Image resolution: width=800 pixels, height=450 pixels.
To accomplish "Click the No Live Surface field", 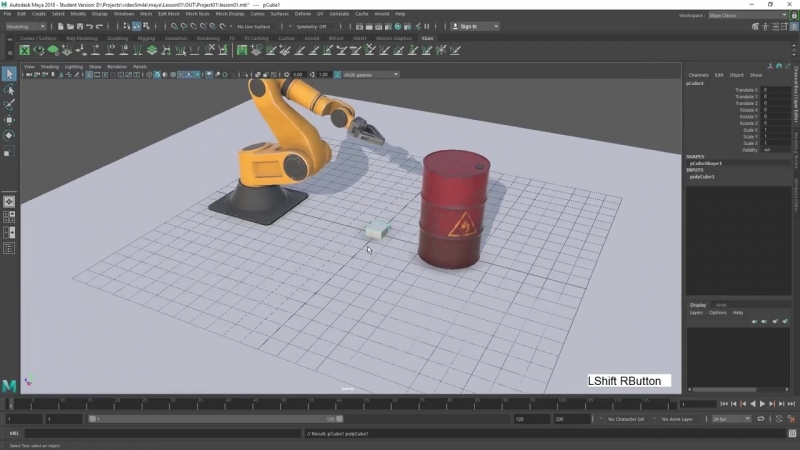I will pos(254,27).
